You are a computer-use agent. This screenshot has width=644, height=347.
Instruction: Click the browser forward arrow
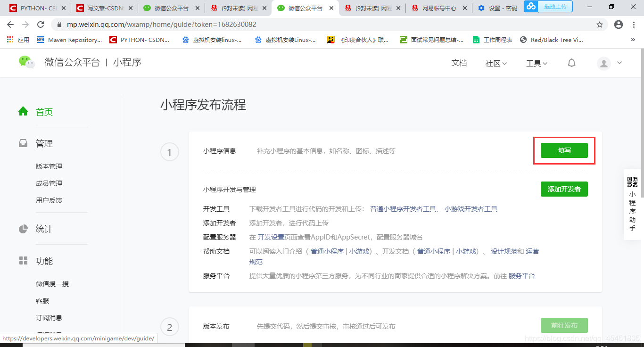click(x=25, y=25)
